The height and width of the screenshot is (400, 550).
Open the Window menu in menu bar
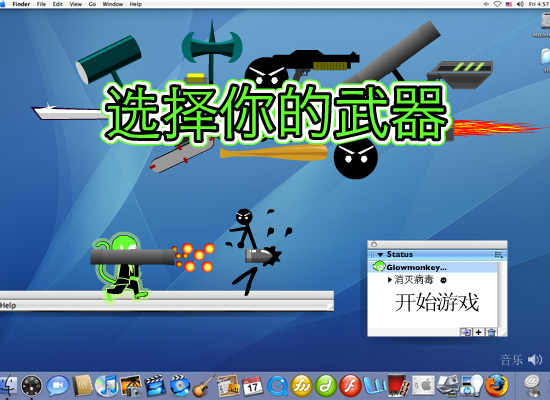113,4
